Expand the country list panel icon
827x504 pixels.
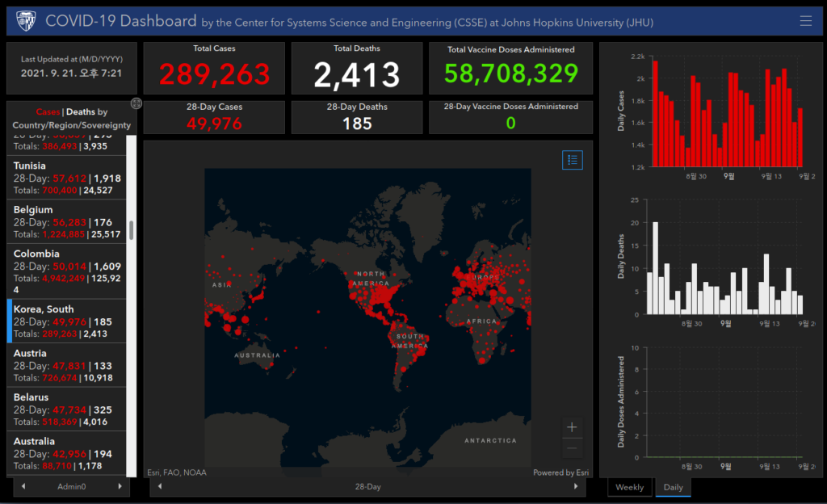136,103
